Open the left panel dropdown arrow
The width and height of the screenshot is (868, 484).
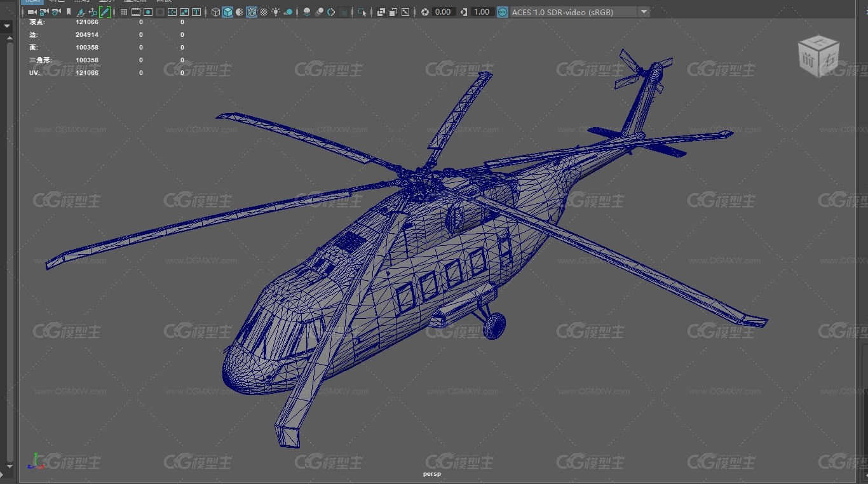[7, 27]
